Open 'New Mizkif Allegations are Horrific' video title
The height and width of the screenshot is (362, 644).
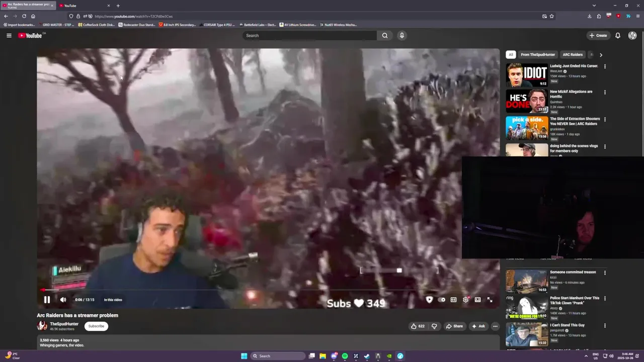click(x=571, y=94)
